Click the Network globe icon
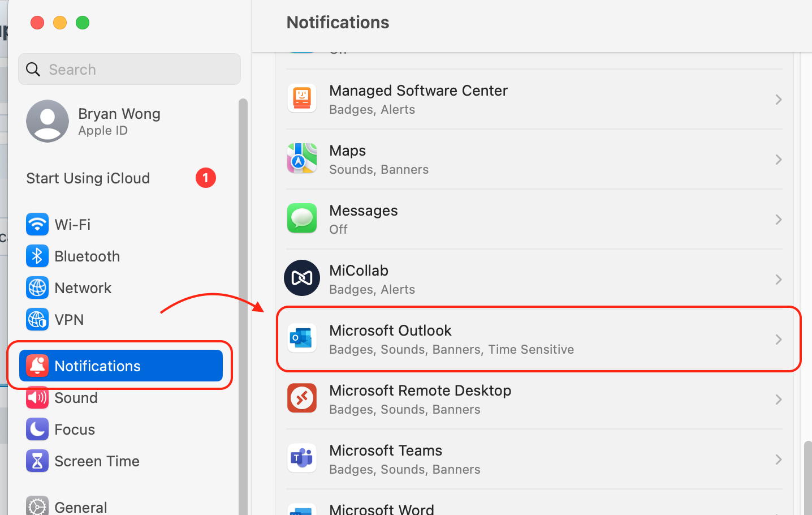This screenshot has height=515, width=812. tap(37, 287)
